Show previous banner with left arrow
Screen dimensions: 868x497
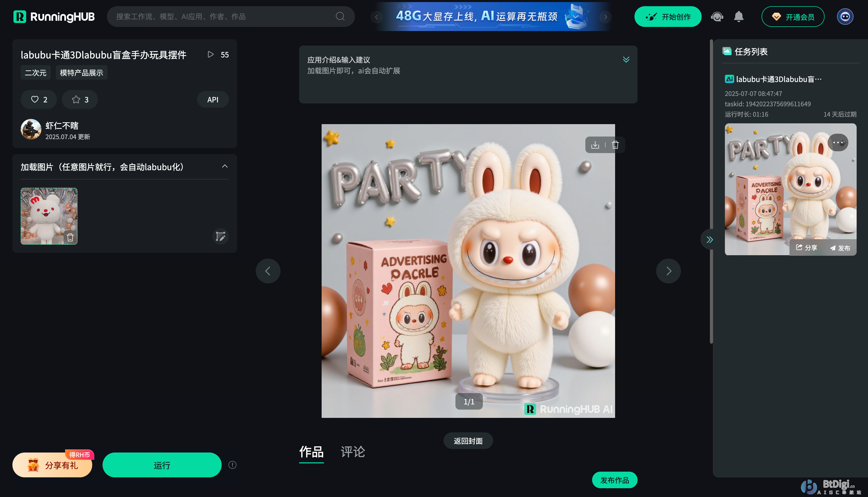click(x=377, y=17)
